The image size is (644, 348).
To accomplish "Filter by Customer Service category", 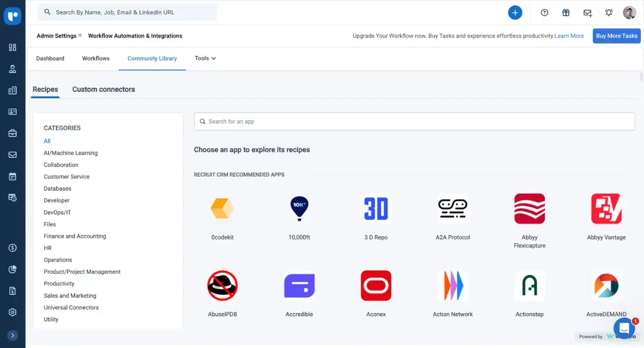I will pyautogui.click(x=67, y=177).
